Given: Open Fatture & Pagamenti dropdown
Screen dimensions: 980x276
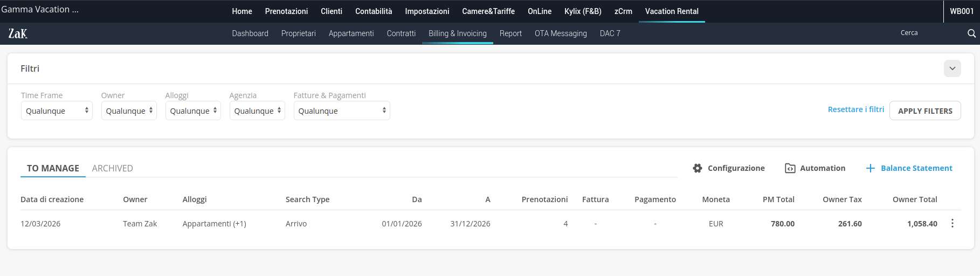Looking at the screenshot, I should 342,111.
